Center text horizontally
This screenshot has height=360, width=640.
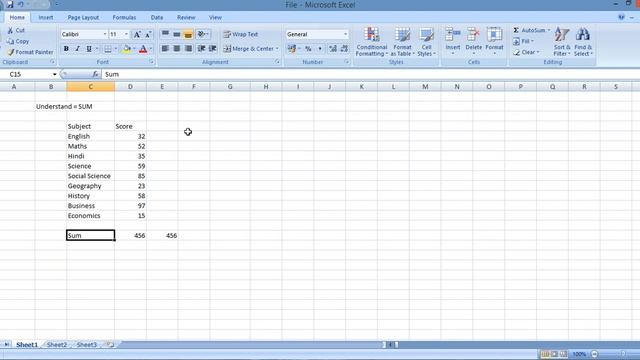click(176, 49)
